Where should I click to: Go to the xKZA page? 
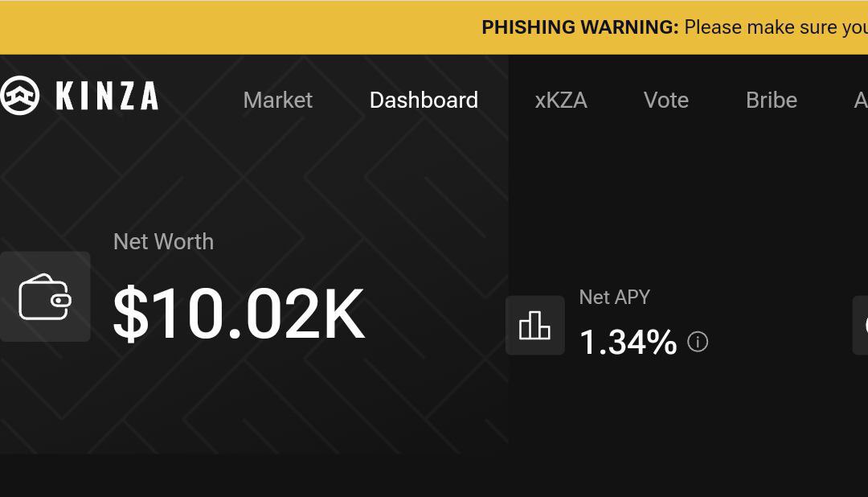pyautogui.click(x=561, y=101)
